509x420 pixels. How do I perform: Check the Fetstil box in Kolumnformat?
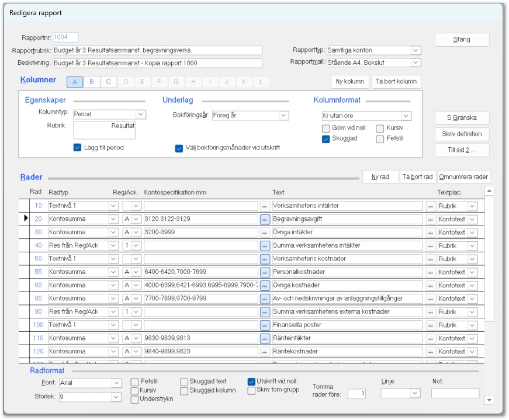pyautogui.click(x=380, y=139)
